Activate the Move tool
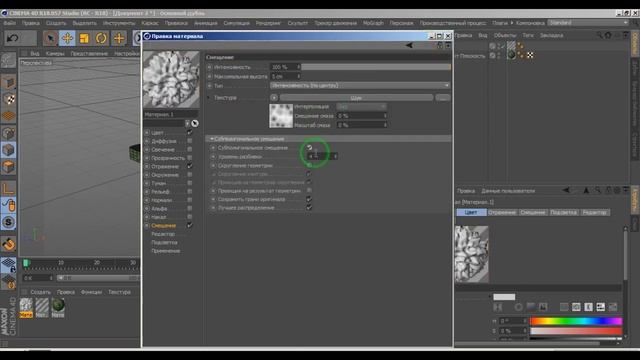This screenshot has height=360, width=640. tap(67, 38)
